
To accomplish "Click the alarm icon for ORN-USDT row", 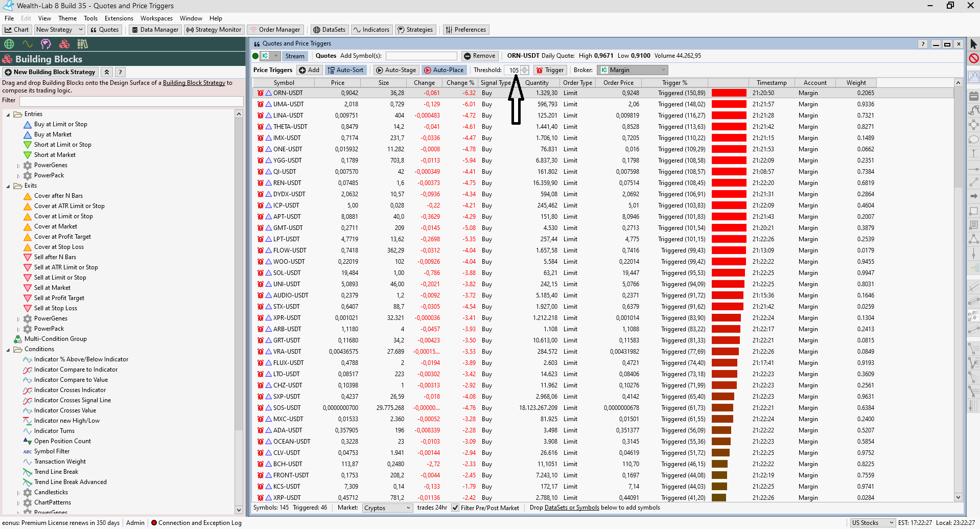I will [x=261, y=93].
